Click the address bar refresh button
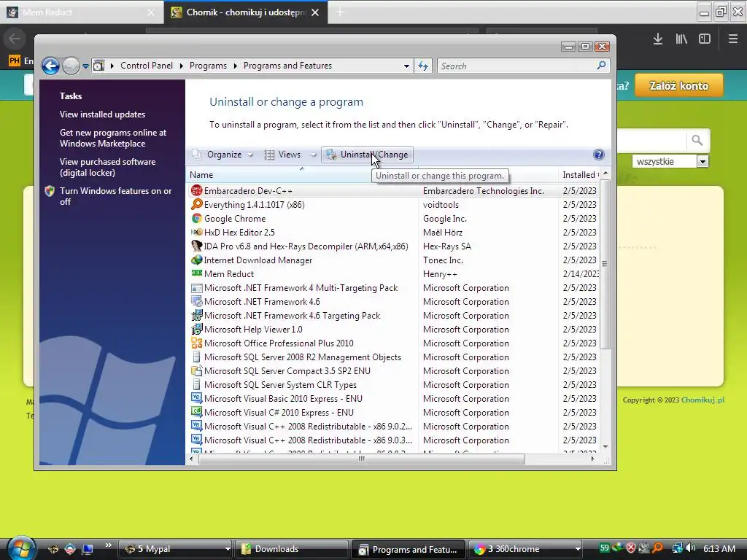Image resolution: width=747 pixels, height=560 pixels. tap(423, 66)
